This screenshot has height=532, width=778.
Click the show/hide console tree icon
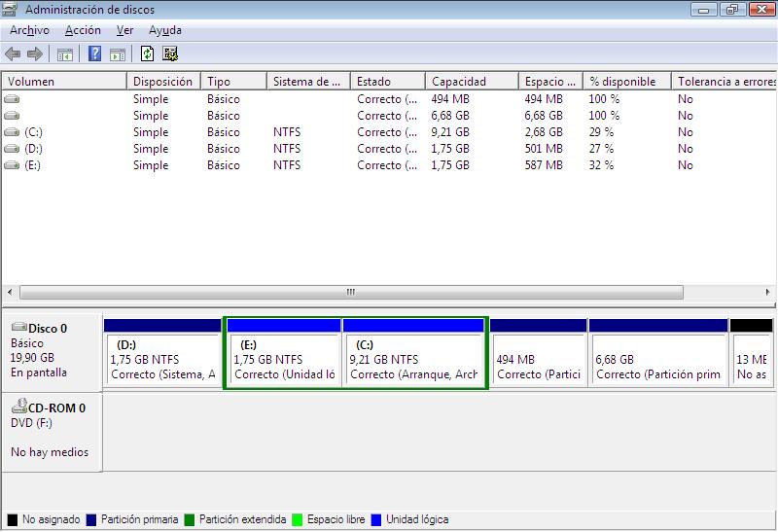point(65,54)
